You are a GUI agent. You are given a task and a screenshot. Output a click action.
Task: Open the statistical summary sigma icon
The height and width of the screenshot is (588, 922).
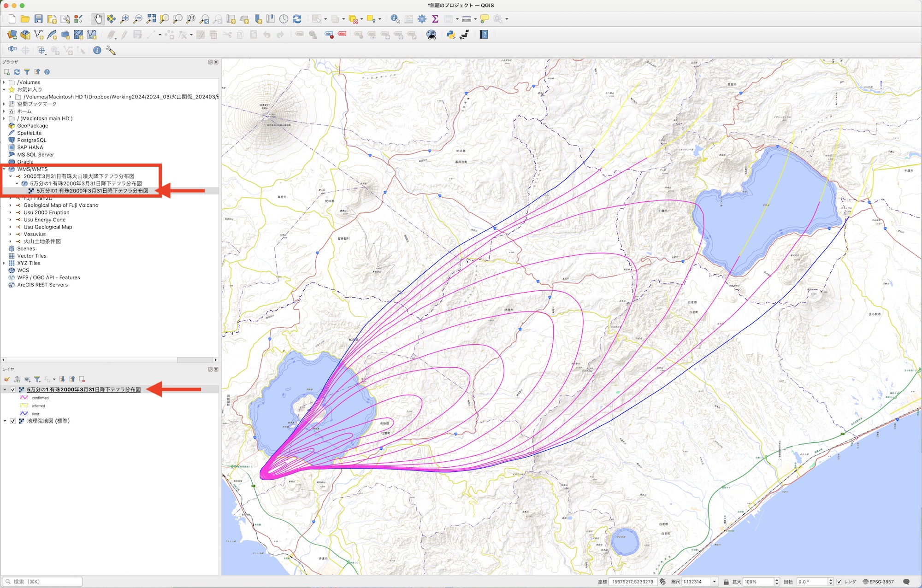coord(435,19)
